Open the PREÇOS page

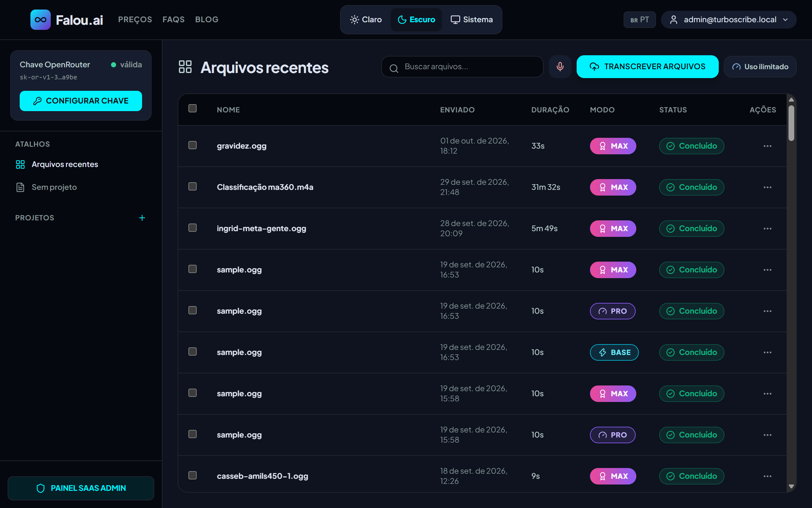point(135,19)
